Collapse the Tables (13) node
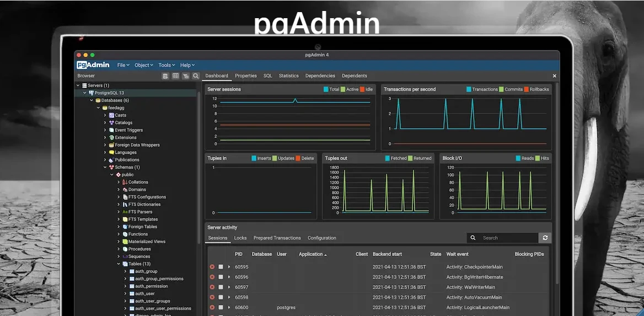The height and width of the screenshot is (316, 644). click(119, 264)
